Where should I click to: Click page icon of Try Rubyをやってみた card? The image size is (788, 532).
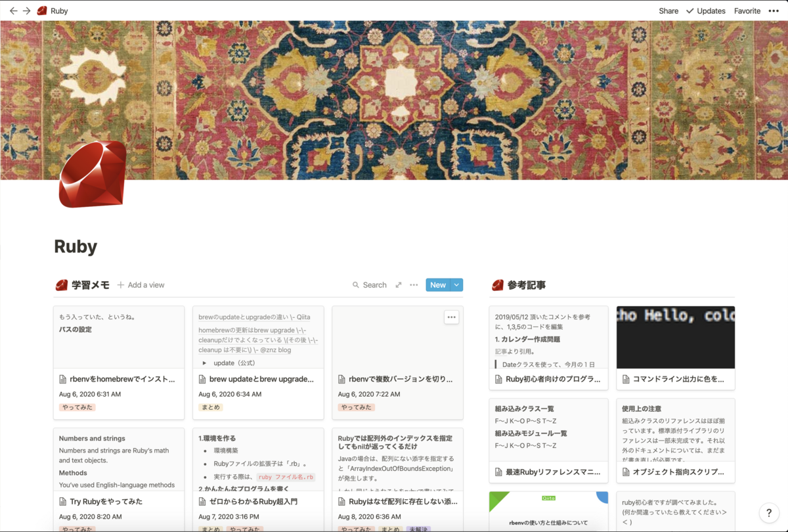63,501
